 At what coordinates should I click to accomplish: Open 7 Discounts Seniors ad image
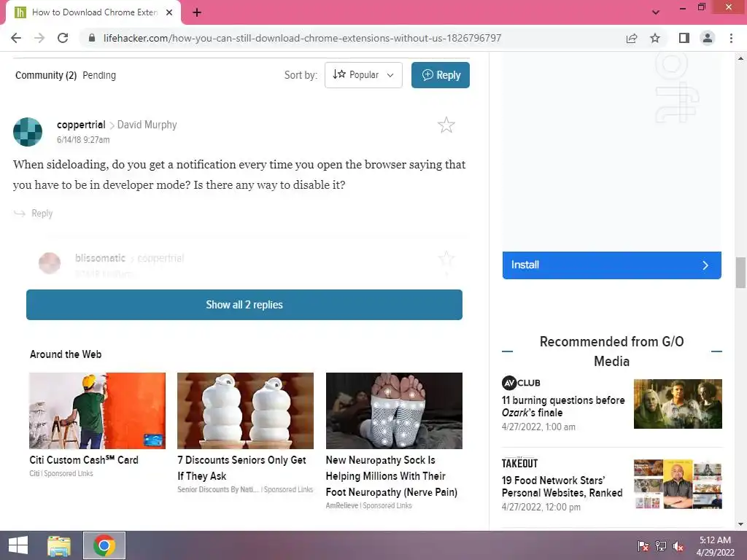tap(245, 411)
